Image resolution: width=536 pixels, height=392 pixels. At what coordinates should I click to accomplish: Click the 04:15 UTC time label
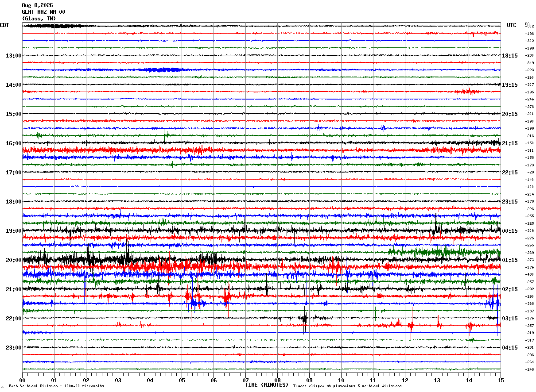(x=510, y=348)
